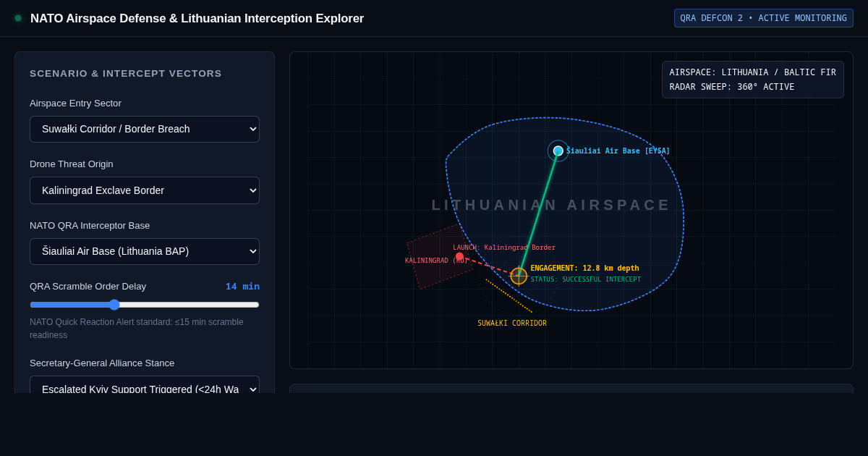Screen dimensions: 868x456
Task: Click the red dashed drone track line
Action: coord(489,266)
